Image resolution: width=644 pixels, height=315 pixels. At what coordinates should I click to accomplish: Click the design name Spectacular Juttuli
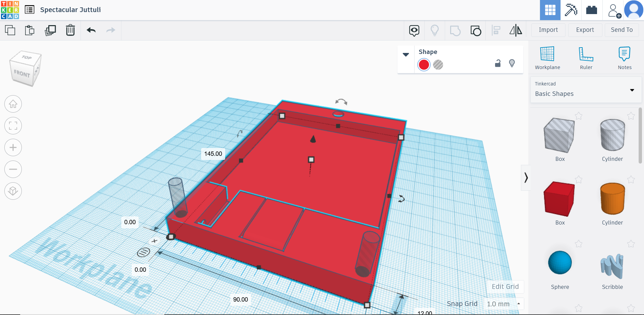[x=70, y=10]
